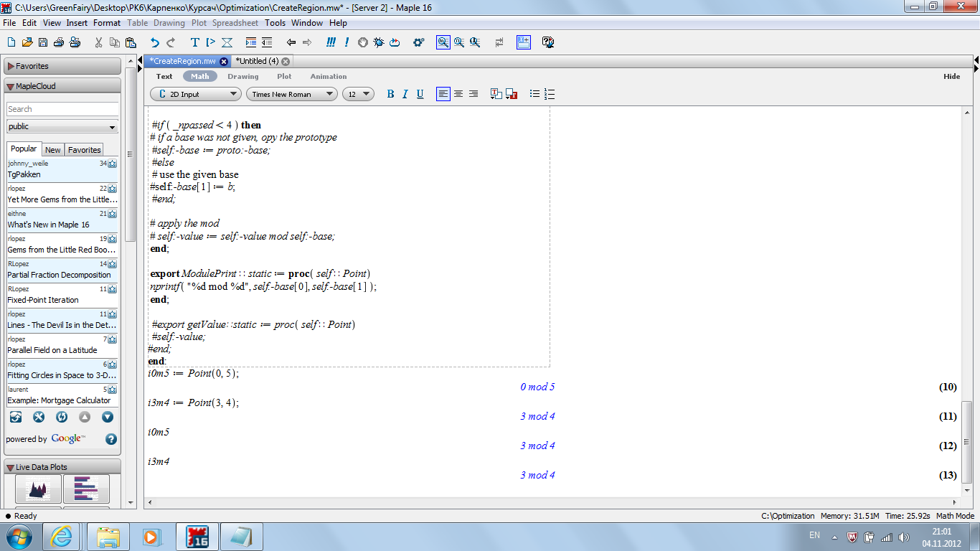Click the Execute entire worksheet (!!!) icon

click(331, 42)
